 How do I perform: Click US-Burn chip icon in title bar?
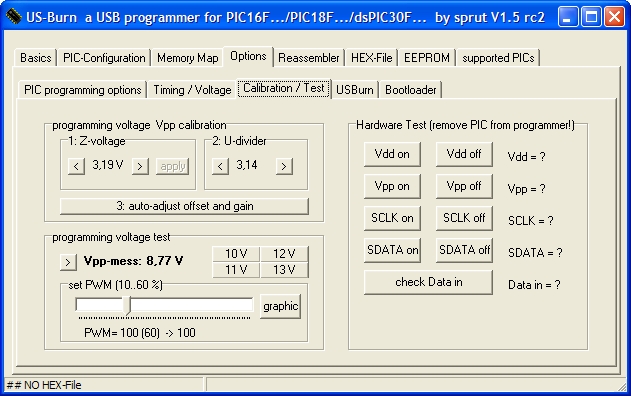pyautogui.click(x=14, y=17)
